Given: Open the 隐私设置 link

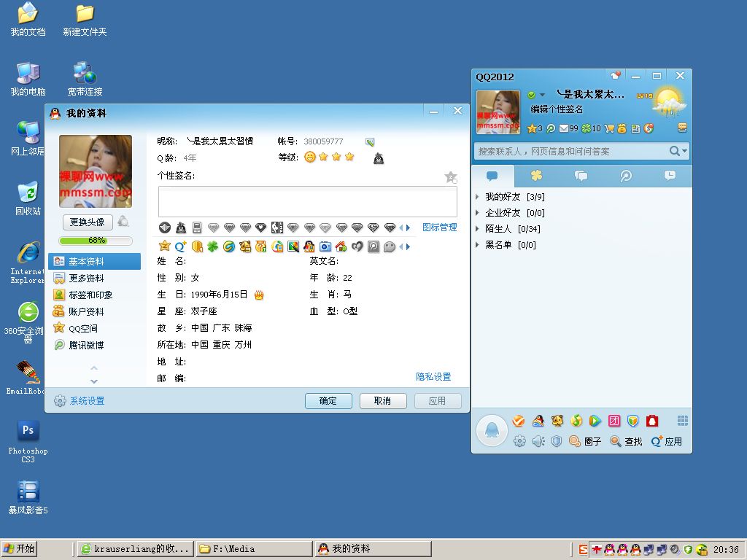Looking at the screenshot, I should [x=433, y=377].
